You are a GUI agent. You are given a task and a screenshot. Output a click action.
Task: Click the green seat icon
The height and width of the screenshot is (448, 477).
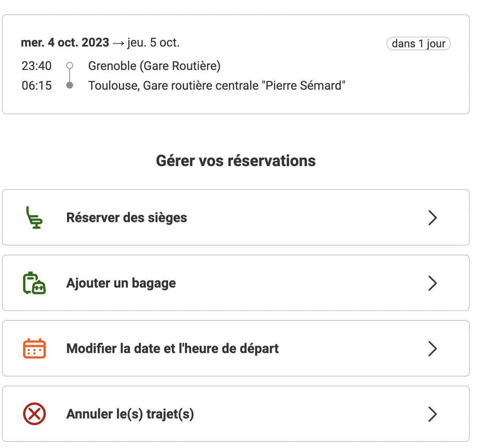(34, 218)
